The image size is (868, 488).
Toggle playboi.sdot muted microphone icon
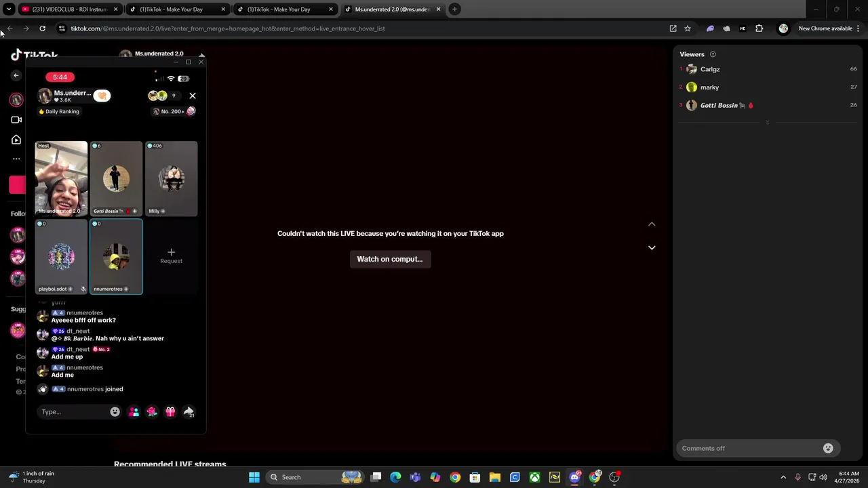[x=83, y=289]
